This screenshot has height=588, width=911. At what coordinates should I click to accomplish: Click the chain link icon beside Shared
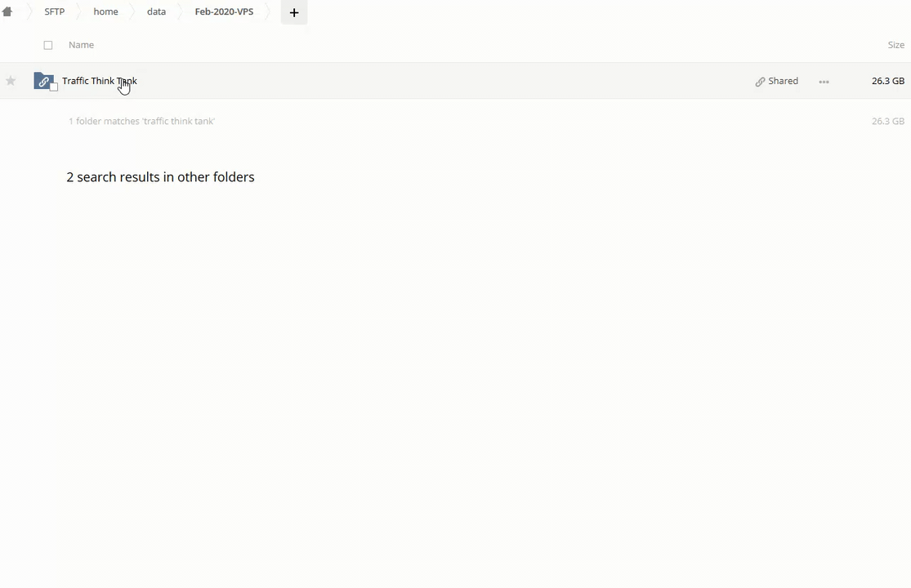click(x=760, y=82)
